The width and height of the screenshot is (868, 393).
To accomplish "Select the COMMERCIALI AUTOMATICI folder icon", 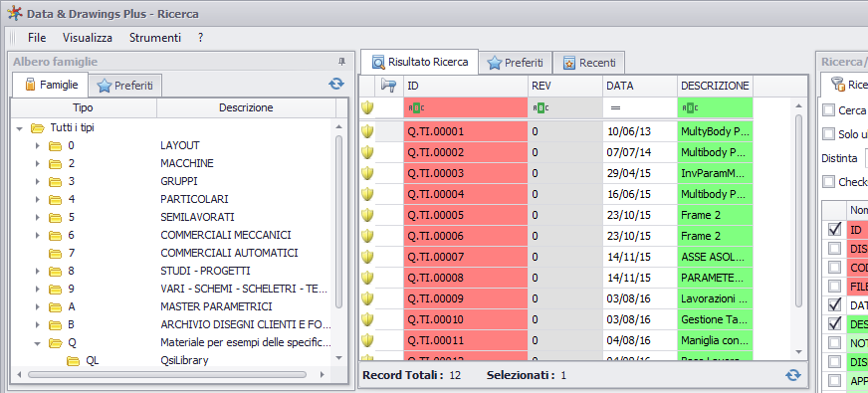I will tap(55, 253).
